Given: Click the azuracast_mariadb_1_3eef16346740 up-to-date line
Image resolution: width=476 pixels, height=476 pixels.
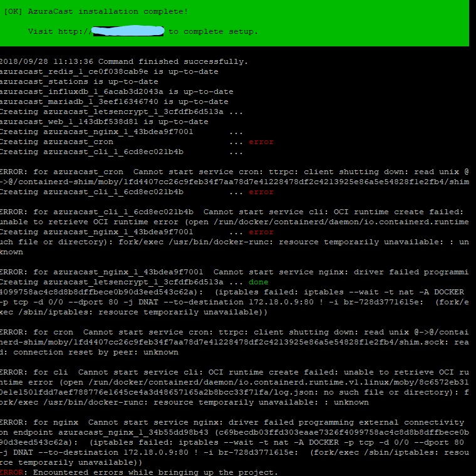Looking at the screenshot, I should point(114,101).
